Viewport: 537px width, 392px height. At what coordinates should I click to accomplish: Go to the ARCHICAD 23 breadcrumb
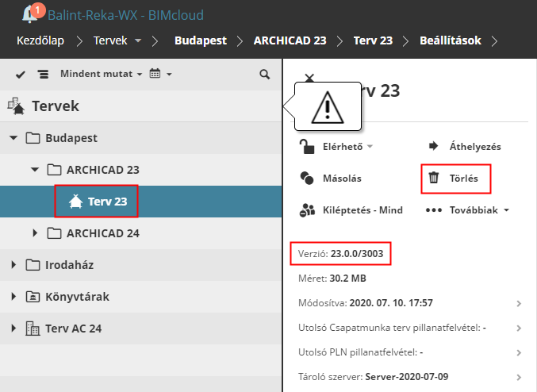click(290, 40)
